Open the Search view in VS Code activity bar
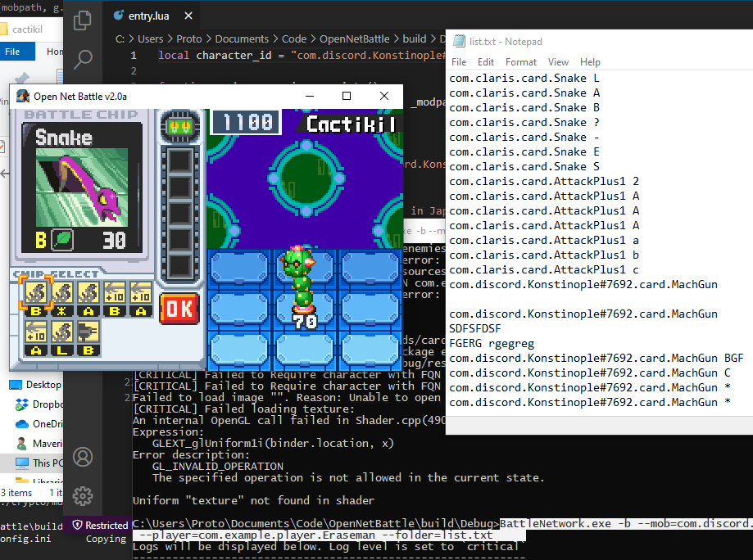Image resolution: width=753 pixels, height=560 pixels. 83,60
